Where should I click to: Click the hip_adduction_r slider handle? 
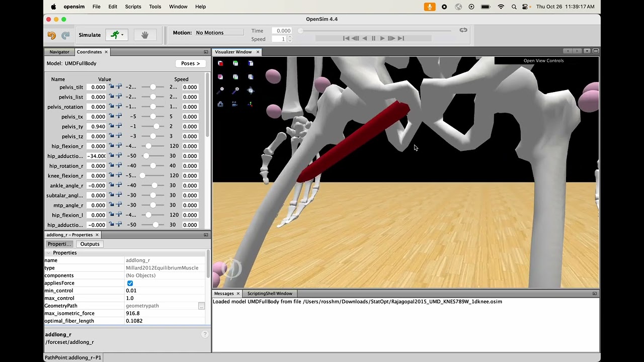point(146,156)
